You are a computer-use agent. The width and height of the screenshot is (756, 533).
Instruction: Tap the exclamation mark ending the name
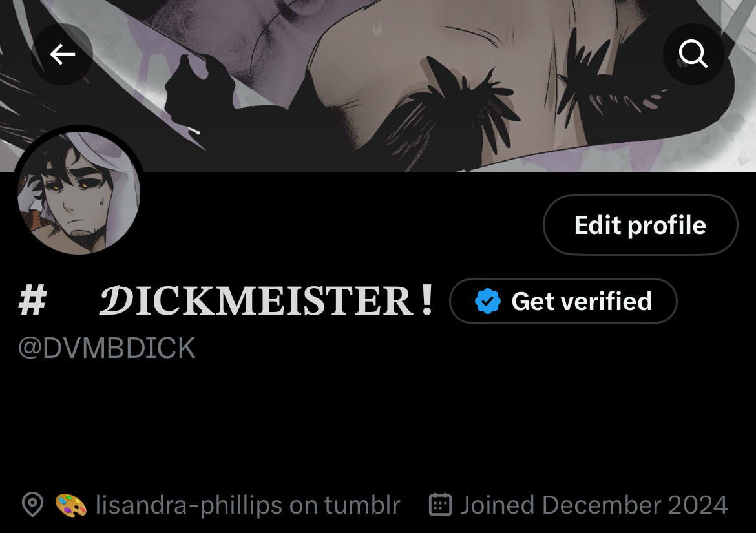(x=426, y=300)
